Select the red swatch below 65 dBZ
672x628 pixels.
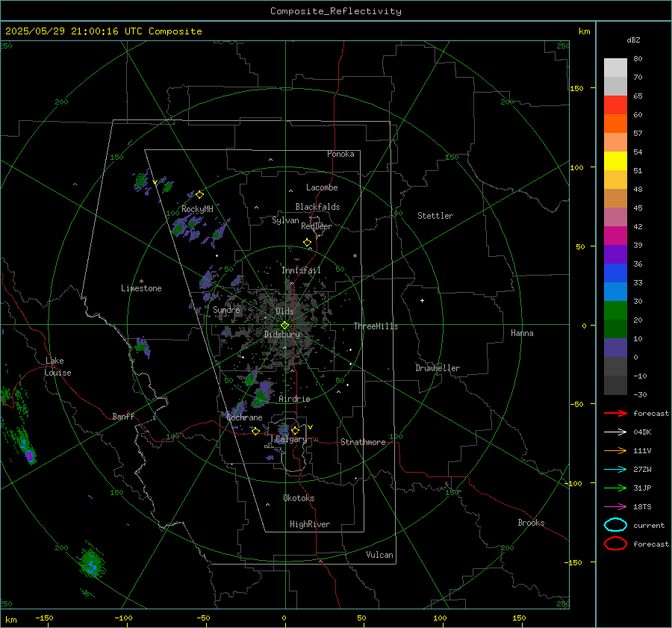pyautogui.click(x=615, y=105)
